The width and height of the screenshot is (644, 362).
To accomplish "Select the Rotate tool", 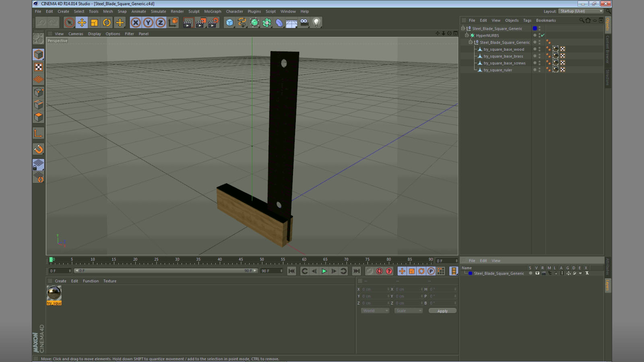I will [x=107, y=23].
